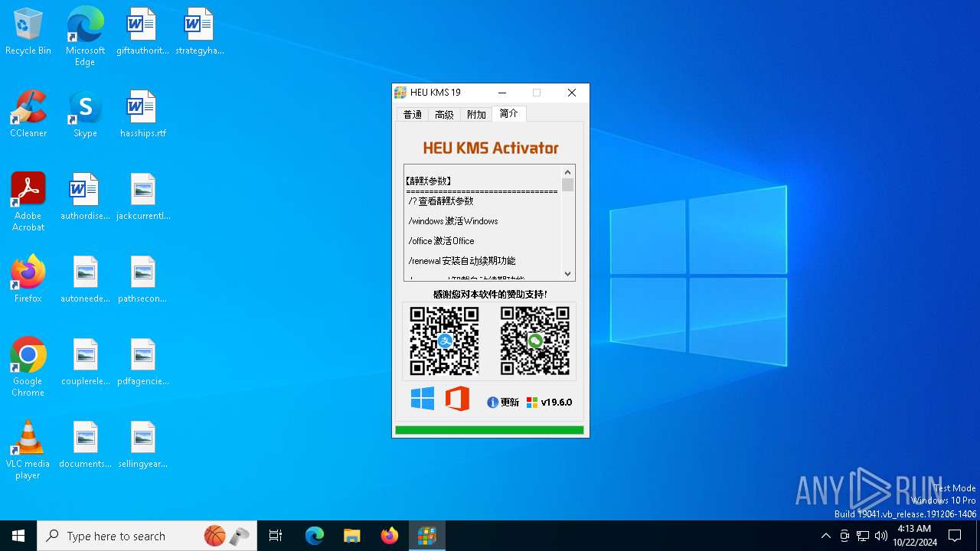
Task: Select the sellingyear... image file icon
Action: click(x=142, y=445)
